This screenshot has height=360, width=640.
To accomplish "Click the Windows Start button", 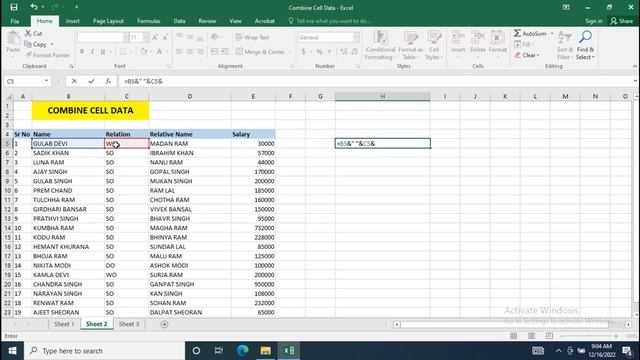I will (x=12, y=351).
